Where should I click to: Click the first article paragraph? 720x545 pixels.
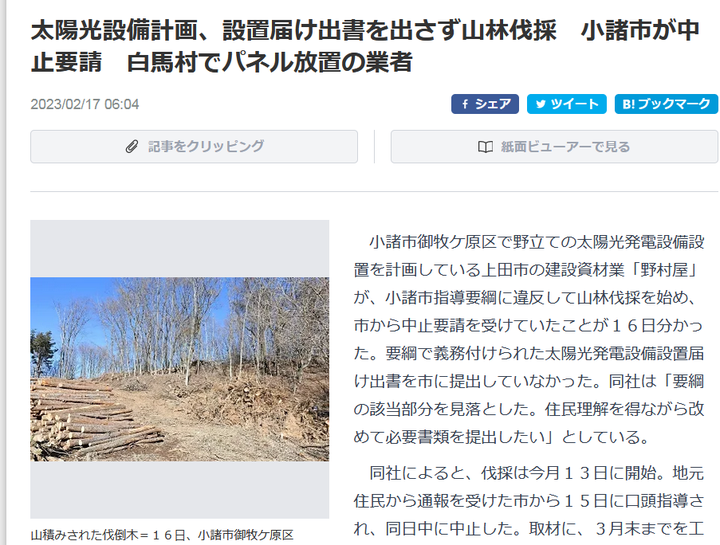(529, 339)
